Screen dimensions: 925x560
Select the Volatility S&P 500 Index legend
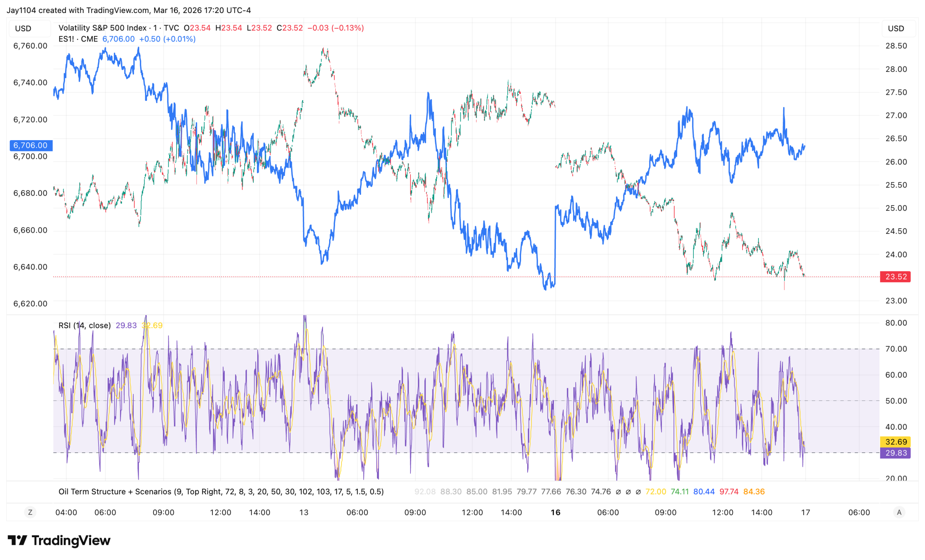103,28
